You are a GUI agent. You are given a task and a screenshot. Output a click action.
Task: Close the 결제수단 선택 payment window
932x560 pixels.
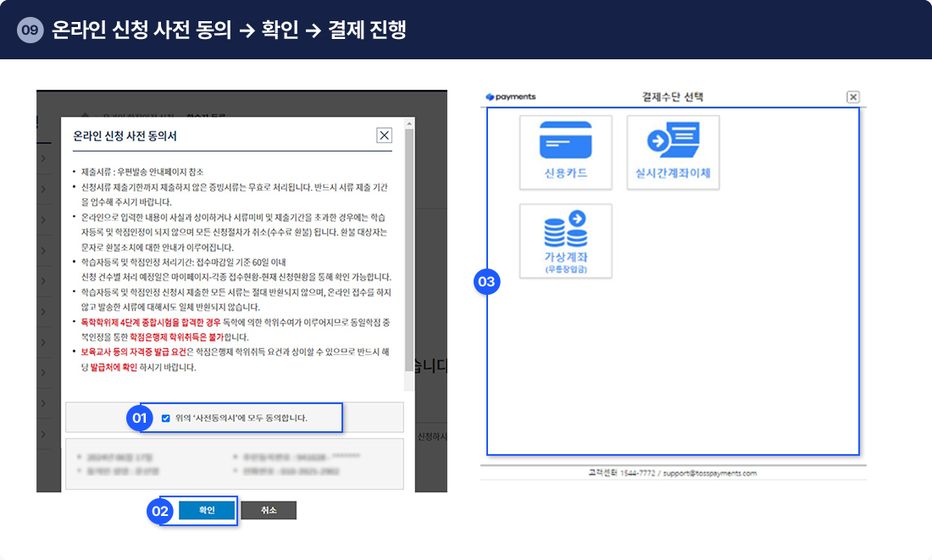853,97
